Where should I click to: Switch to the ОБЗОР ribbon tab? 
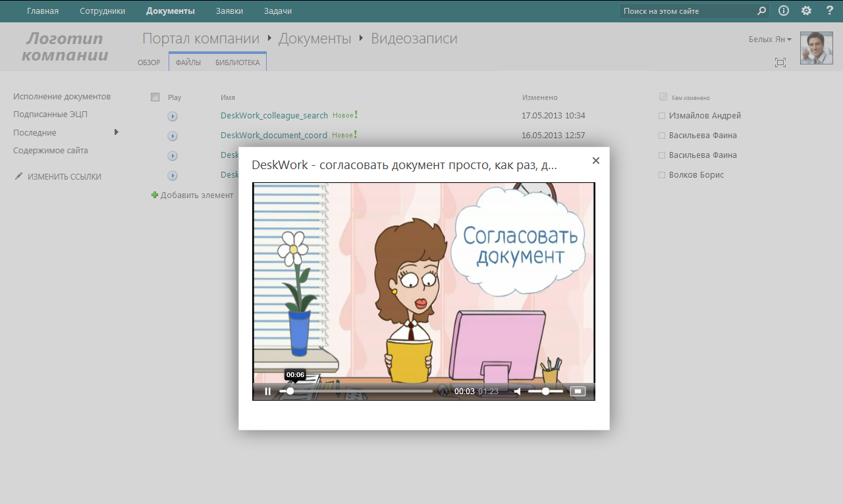point(149,63)
